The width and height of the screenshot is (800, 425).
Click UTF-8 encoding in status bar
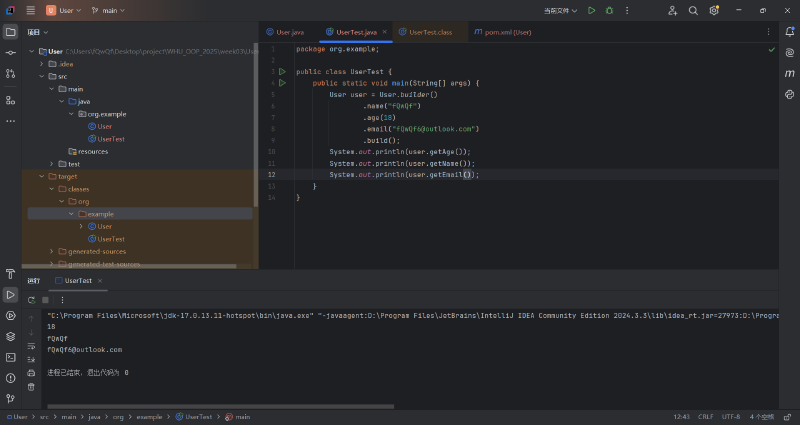coord(731,417)
